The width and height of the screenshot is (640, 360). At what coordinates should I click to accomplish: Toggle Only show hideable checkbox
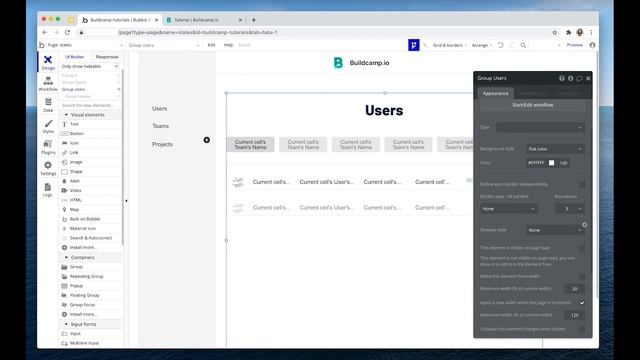(117, 66)
